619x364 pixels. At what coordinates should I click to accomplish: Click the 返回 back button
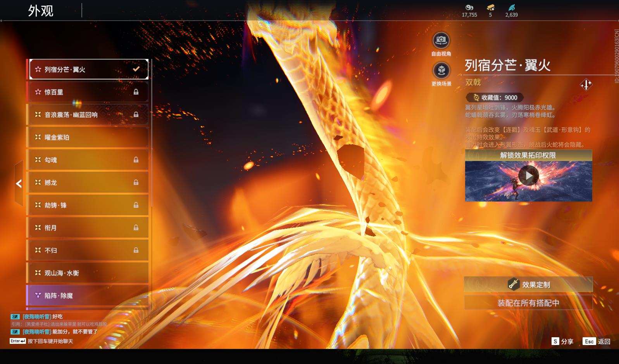[597, 341]
